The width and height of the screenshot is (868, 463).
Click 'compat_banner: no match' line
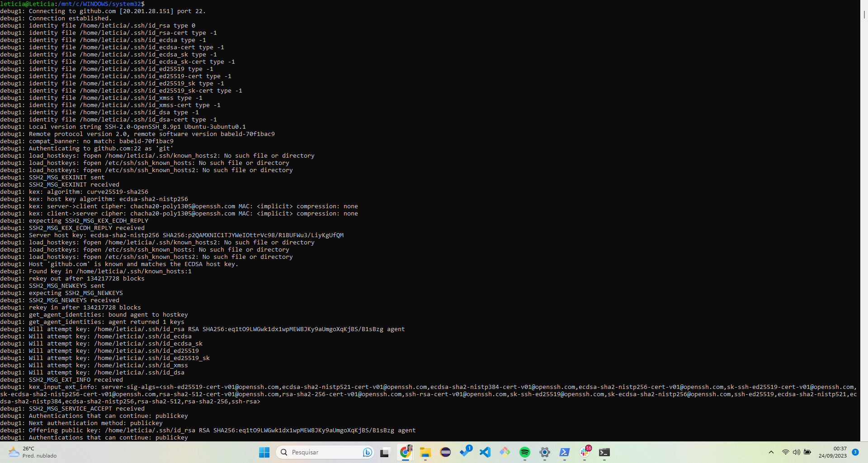[87, 141]
